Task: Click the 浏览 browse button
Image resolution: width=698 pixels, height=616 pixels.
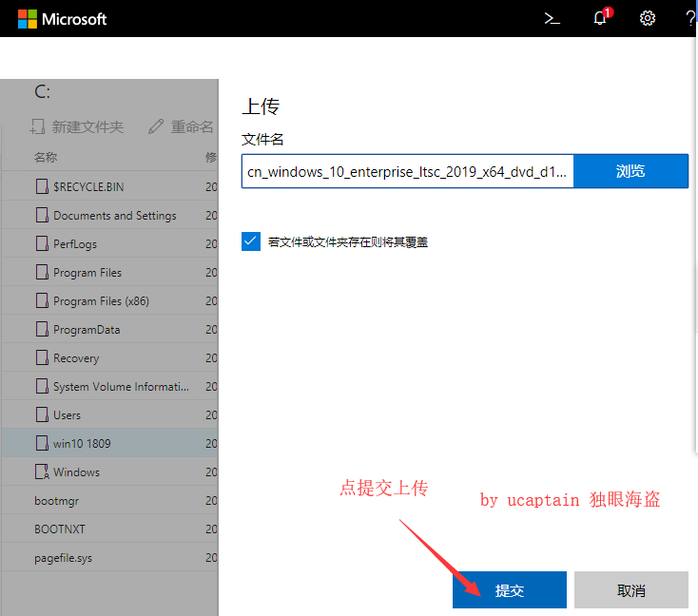Action: click(630, 171)
